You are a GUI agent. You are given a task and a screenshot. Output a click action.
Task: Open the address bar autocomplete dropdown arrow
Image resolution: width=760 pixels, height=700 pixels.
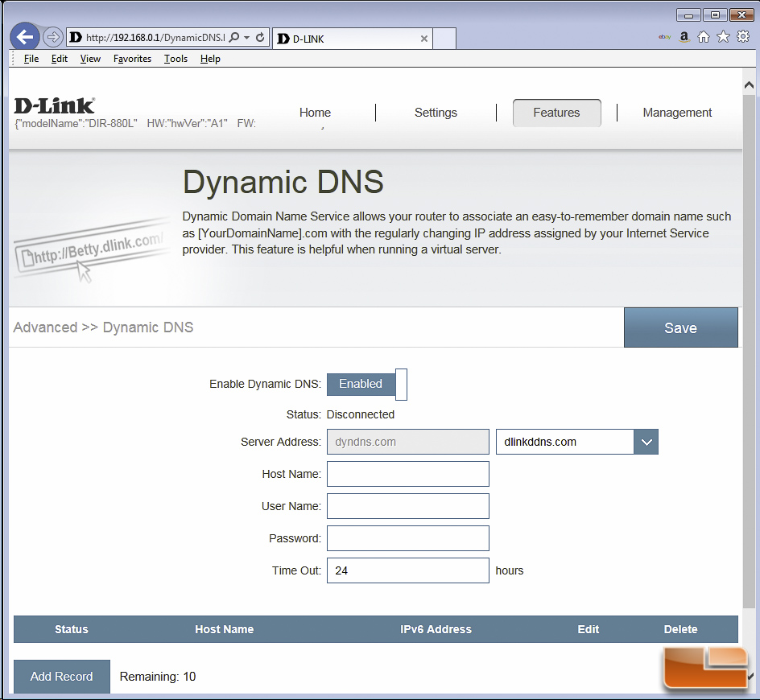coord(246,37)
